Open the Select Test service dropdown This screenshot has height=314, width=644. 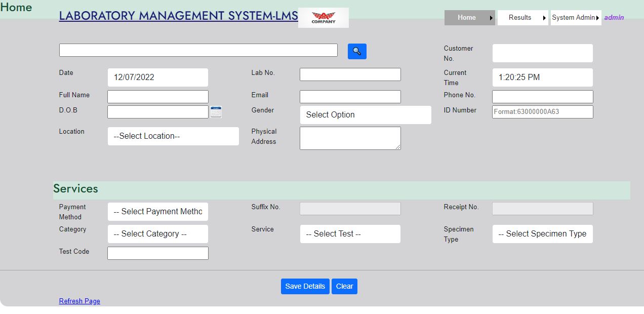350,234
